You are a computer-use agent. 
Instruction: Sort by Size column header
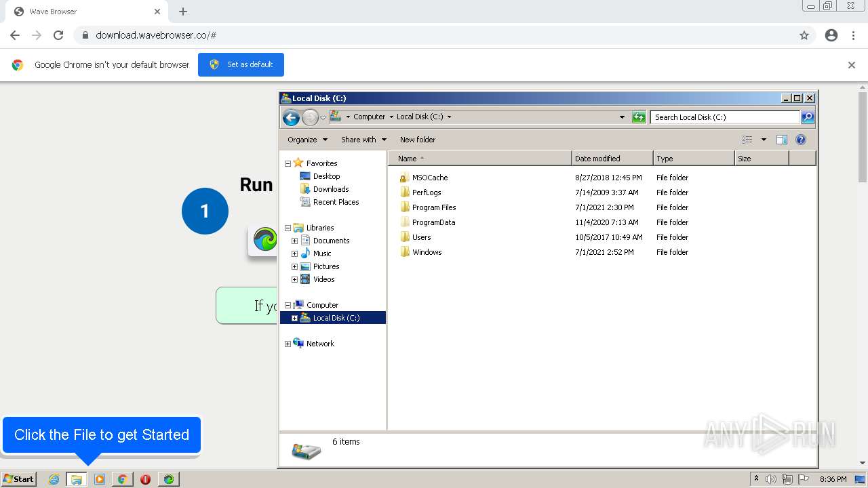[x=762, y=159]
